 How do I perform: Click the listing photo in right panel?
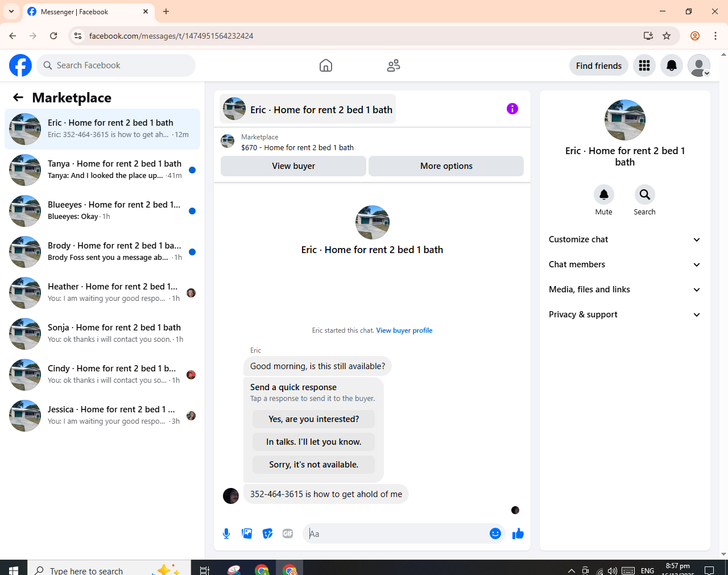point(625,120)
